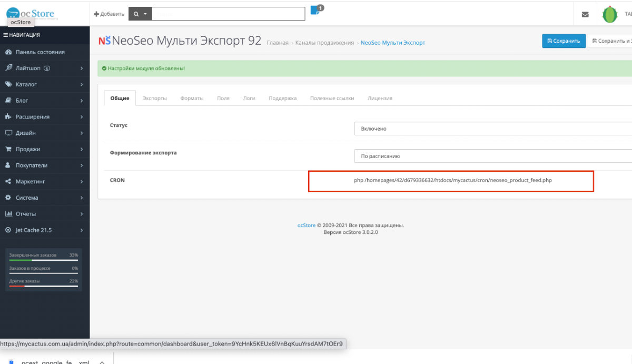Click the target icon beside Jet Cache 21.5
This screenshot has width=632, height=364.
[x=8, y=230]
